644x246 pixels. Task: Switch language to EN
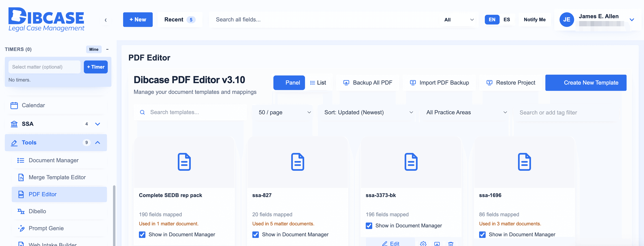point(492,20)
